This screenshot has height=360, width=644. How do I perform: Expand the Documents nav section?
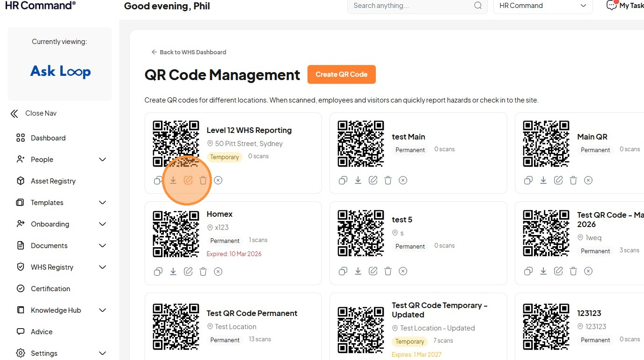tap(102, 246)
